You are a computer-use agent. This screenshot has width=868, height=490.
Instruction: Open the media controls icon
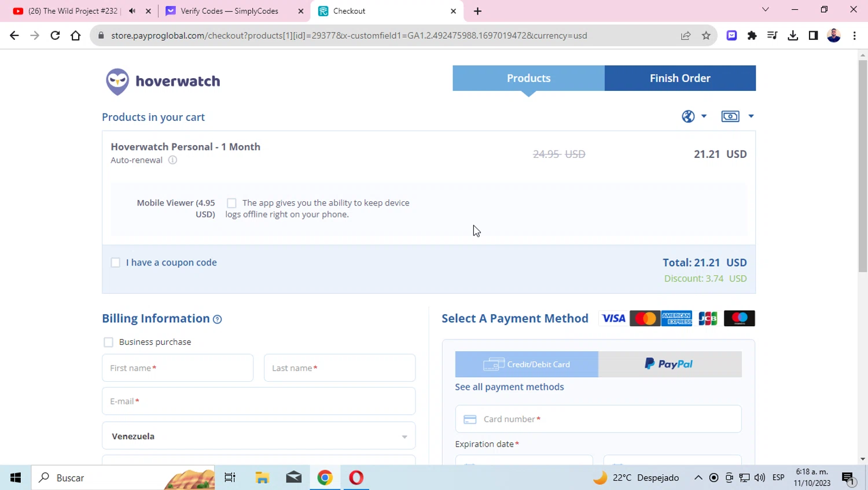(x=773, y=35)
